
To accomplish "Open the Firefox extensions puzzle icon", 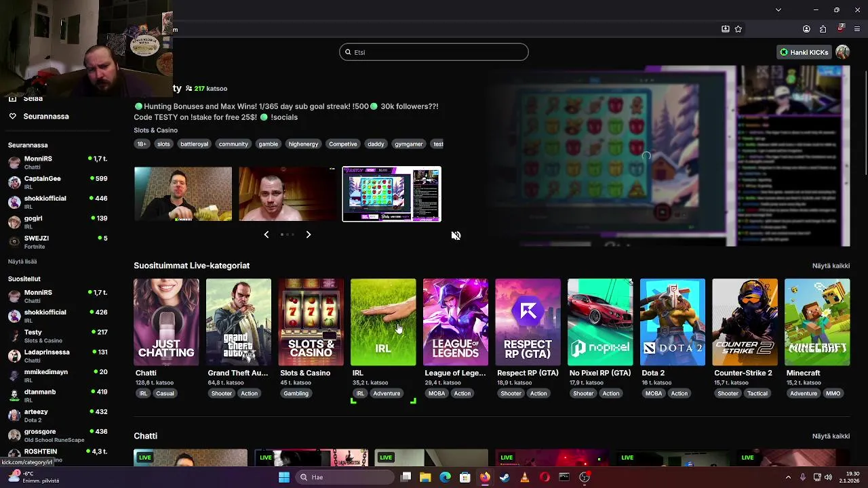I will click(x=823, y=29).
